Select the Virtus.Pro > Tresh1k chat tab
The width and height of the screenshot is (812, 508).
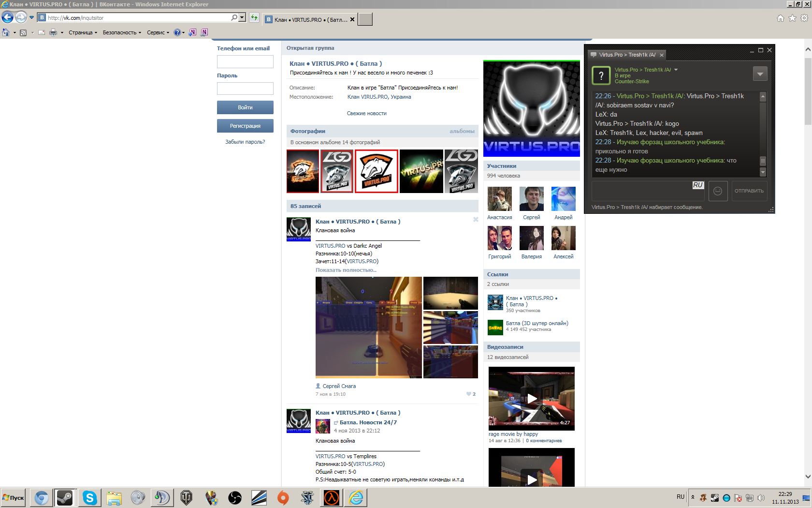coord(627,55)
